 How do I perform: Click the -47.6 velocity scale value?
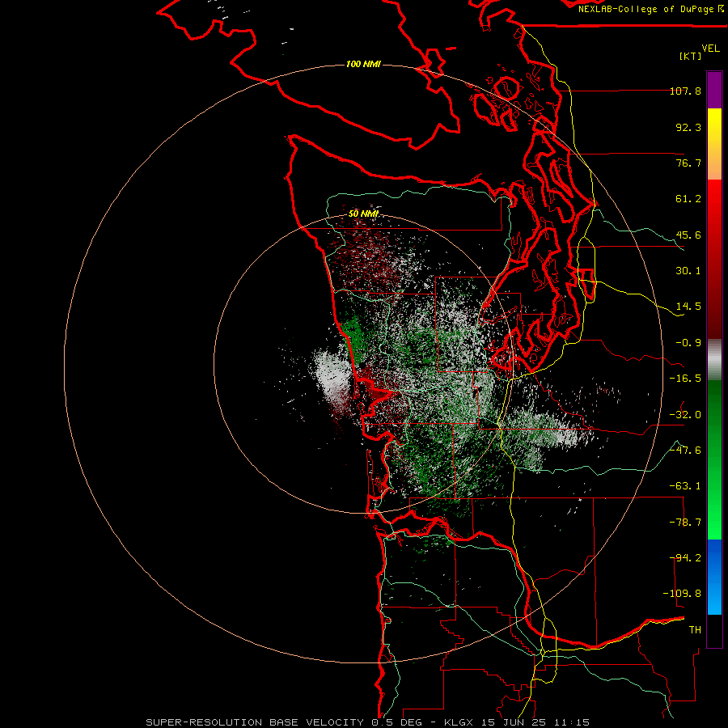[x=685, y=451]
